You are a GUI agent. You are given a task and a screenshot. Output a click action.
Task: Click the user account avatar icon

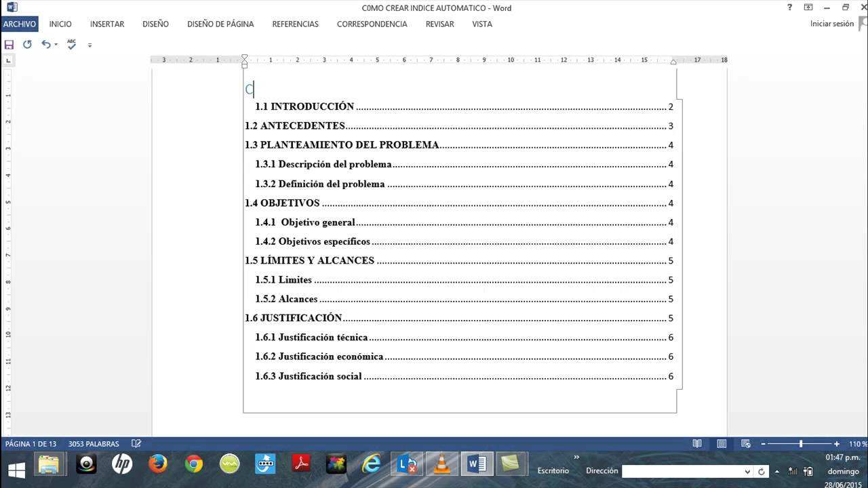[863, 24]
